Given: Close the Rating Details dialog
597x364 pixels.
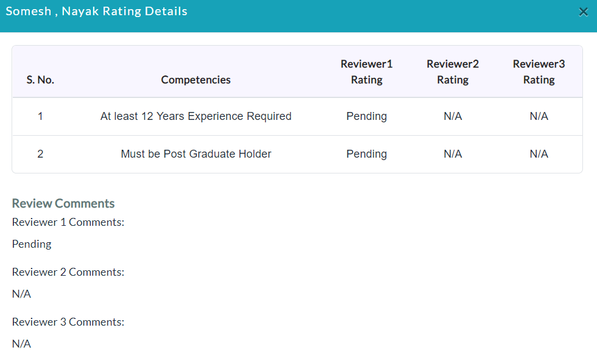Looking at the screenshot, I should (x=584, y=12).
